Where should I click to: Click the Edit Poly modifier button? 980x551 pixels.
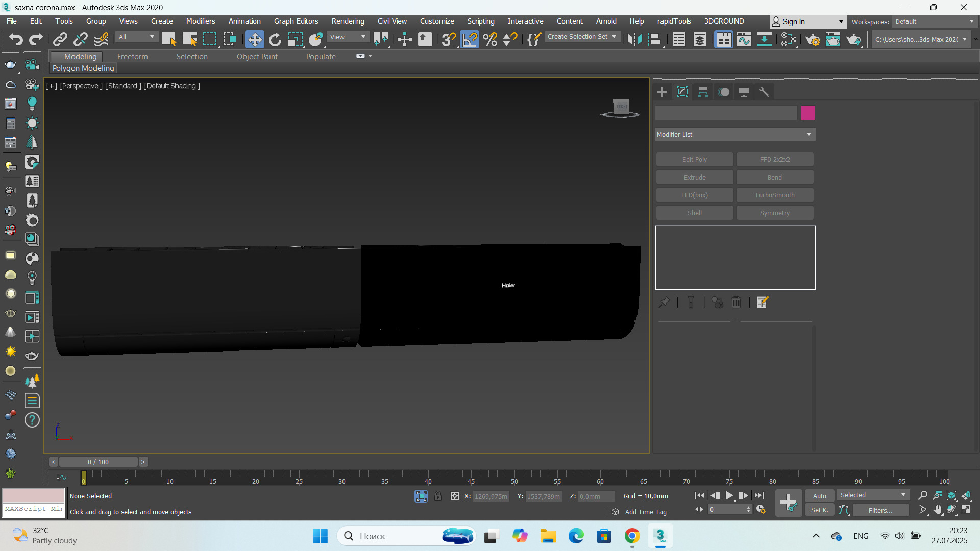(x=694, y=159)
